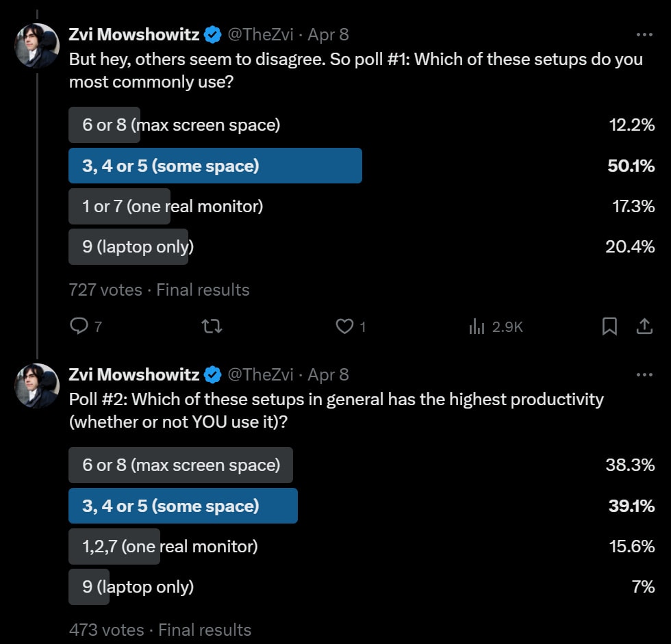Open view analytics showing 2.9K

pyautogui.click(x=496, y=327)
